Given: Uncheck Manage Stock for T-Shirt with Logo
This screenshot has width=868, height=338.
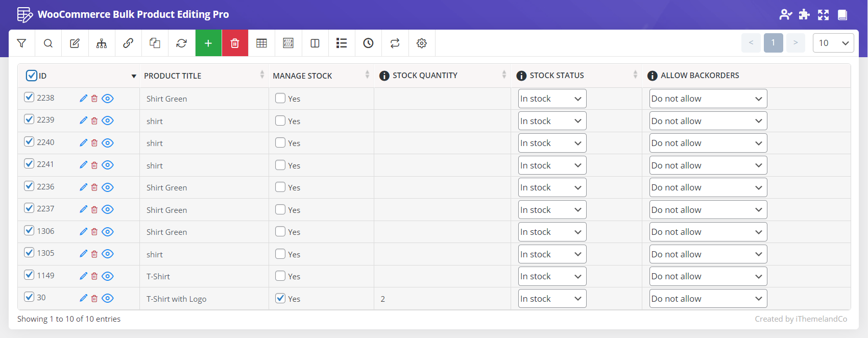Looking at the screenshot, I should pos(280,298).
